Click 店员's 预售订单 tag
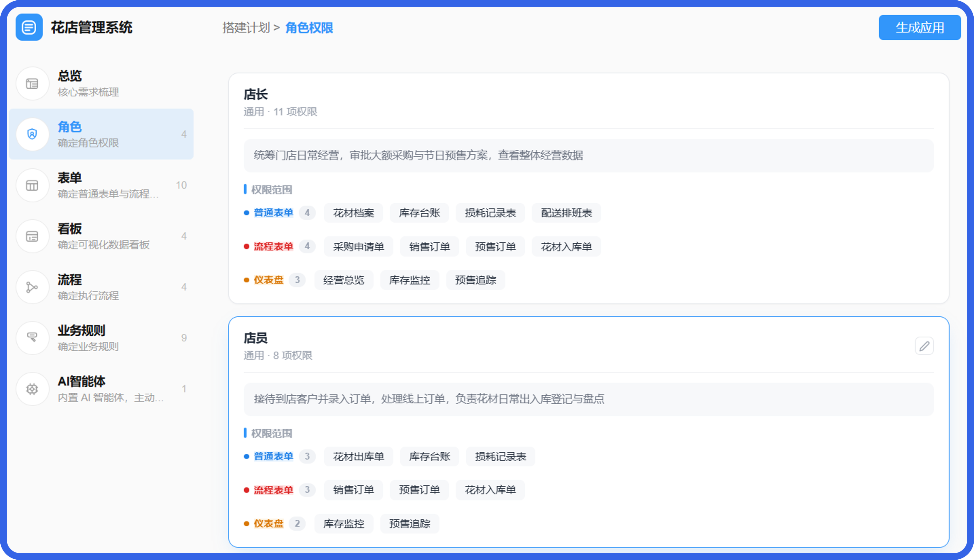The width and height of the screenshot is (974, 560). pos(419,490)
